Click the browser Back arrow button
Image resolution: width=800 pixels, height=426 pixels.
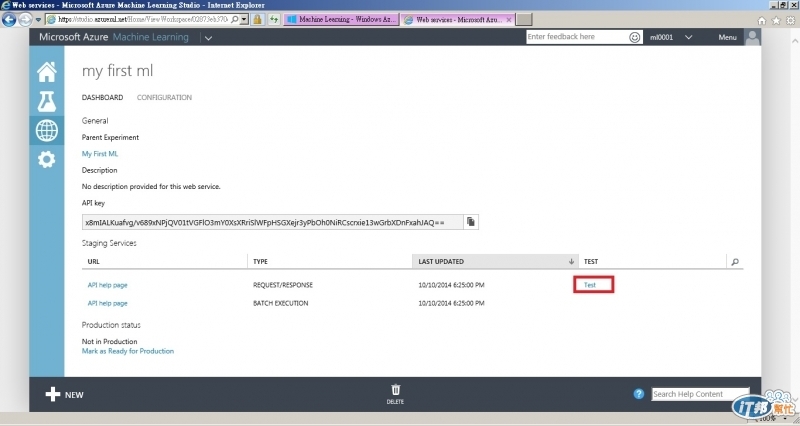tap(9, 19)
